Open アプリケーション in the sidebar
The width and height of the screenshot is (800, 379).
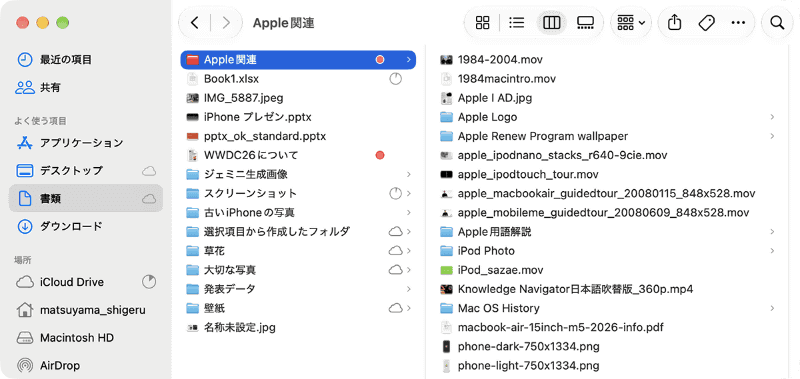point(86,142)
